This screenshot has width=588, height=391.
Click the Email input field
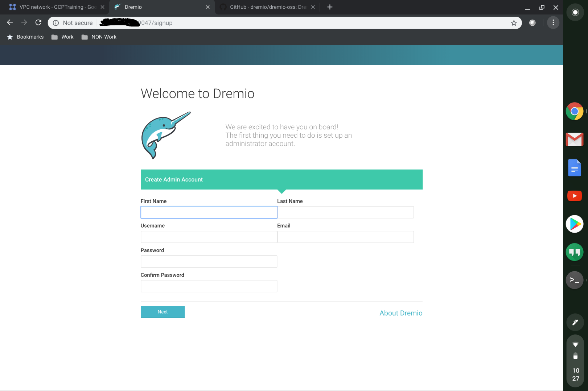(345, 237)
